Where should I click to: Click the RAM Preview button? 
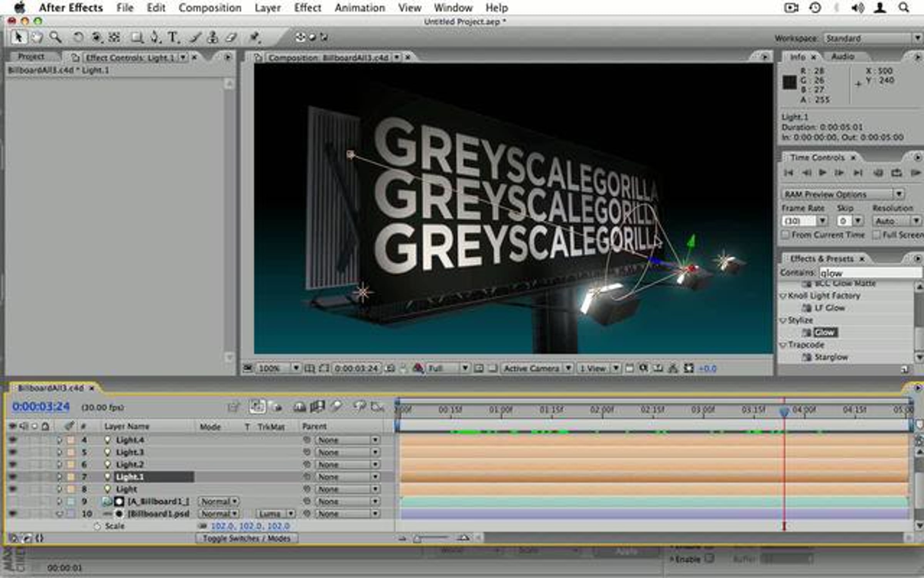[x=916, y=173]
